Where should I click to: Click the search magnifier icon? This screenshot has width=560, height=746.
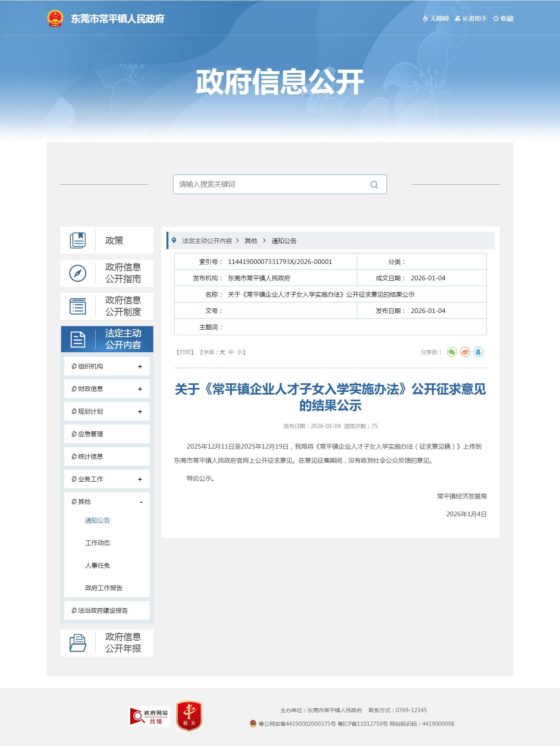coord(374,185)
